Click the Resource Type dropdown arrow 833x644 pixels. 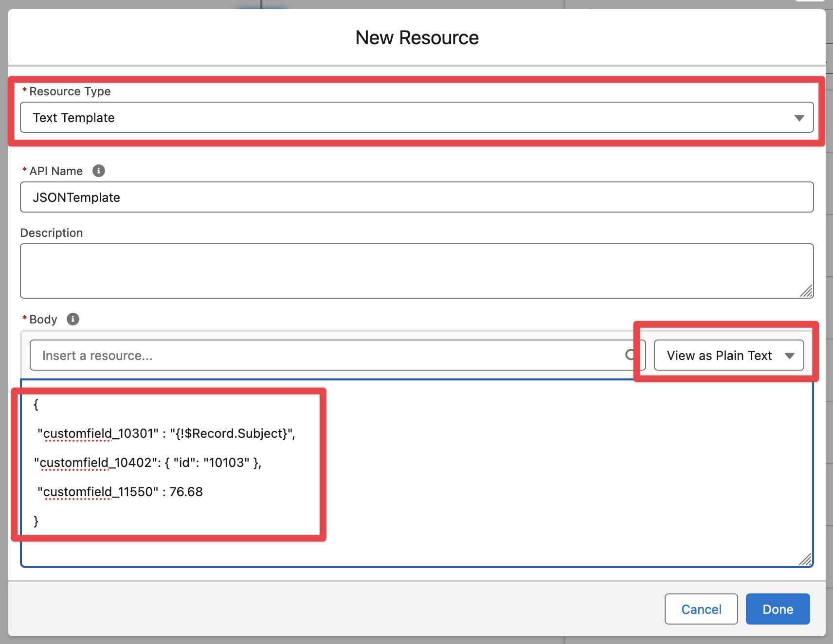[x=799, y=118]
